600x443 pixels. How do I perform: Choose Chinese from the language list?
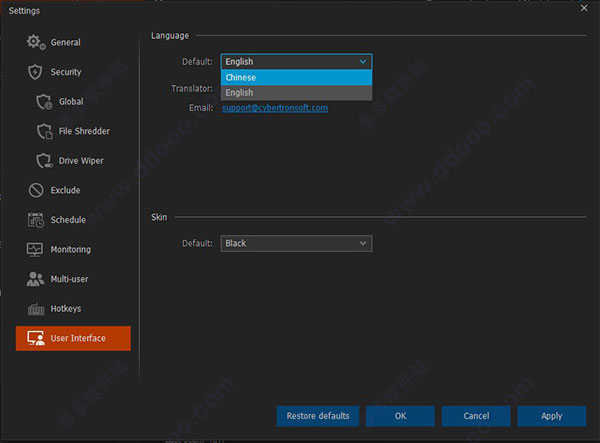pyautogui.click(x=296, y=77)
